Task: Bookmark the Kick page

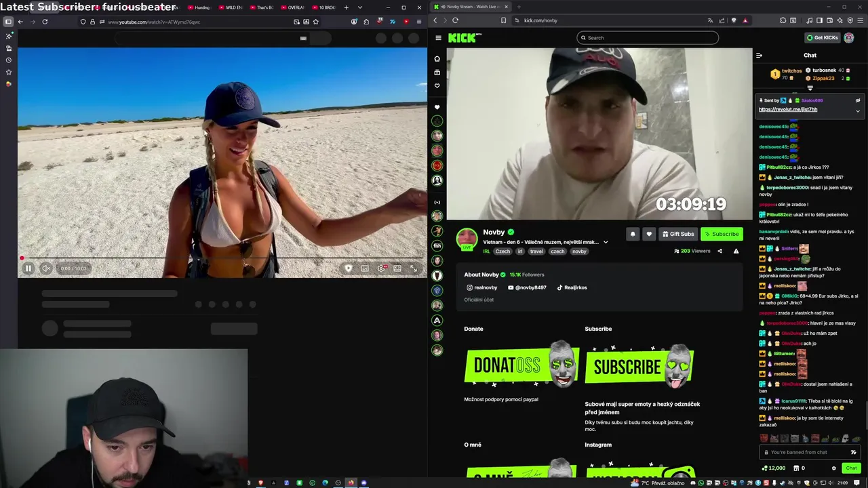Action: [x=503, y=20]
